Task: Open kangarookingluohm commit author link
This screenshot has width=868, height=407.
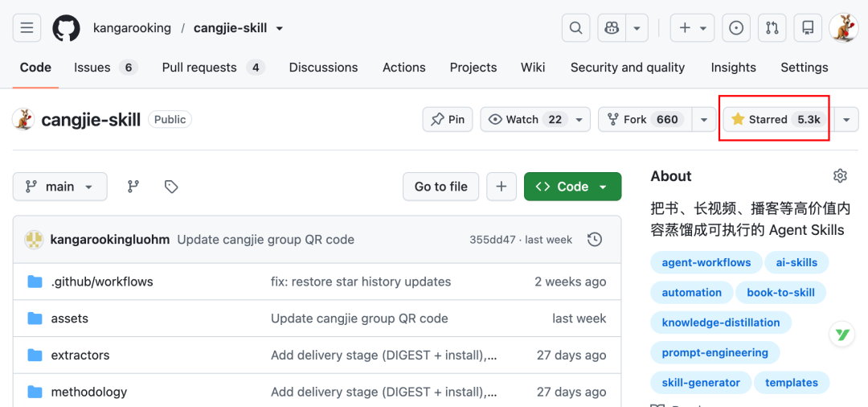Action: (109, 240)
